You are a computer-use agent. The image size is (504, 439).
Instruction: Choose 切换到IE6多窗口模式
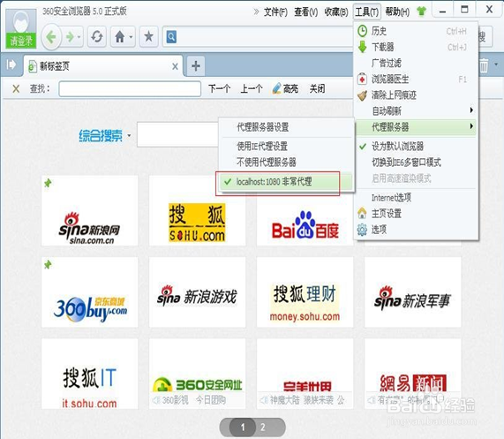click(417, 163)
